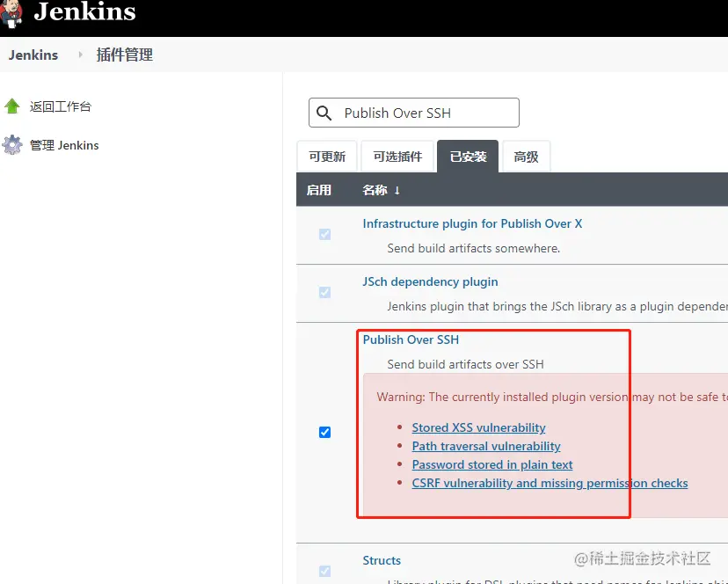This screenshot has height=584, width=728.
Task: Click the magnifier icon in the search box
Action: point(324,113)
